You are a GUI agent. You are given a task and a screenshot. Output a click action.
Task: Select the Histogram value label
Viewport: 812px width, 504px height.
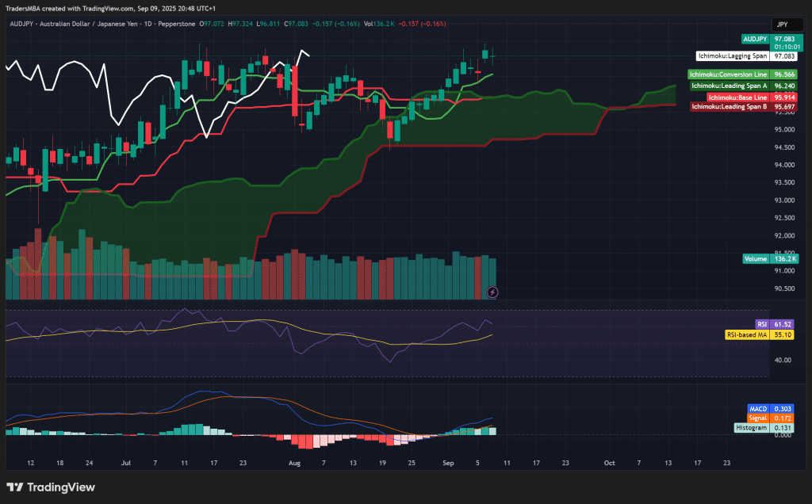click(752, 427)
